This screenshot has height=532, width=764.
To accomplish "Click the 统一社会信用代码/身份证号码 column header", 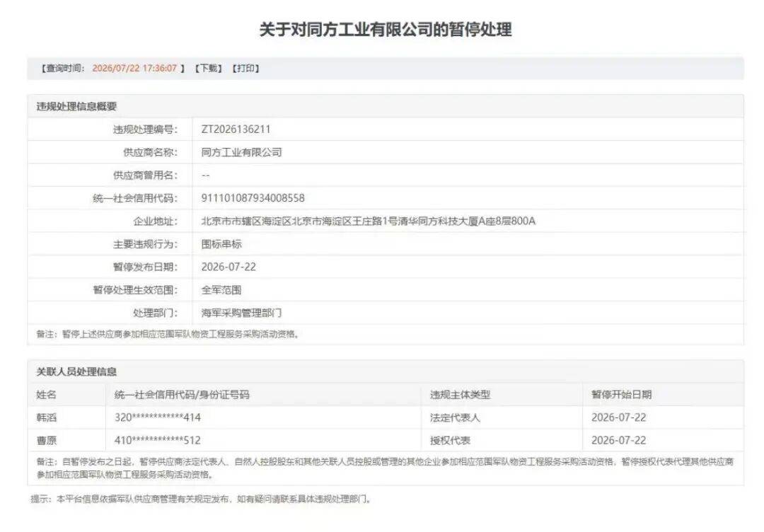I will click(x=182, y=395).
